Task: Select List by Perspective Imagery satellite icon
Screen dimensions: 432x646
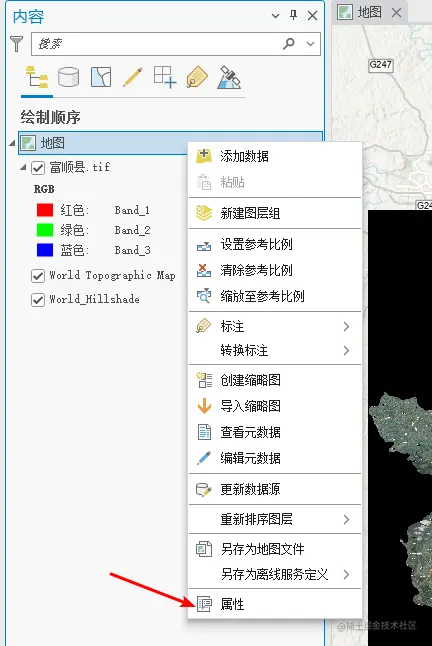Action: (x=229, y=77)
